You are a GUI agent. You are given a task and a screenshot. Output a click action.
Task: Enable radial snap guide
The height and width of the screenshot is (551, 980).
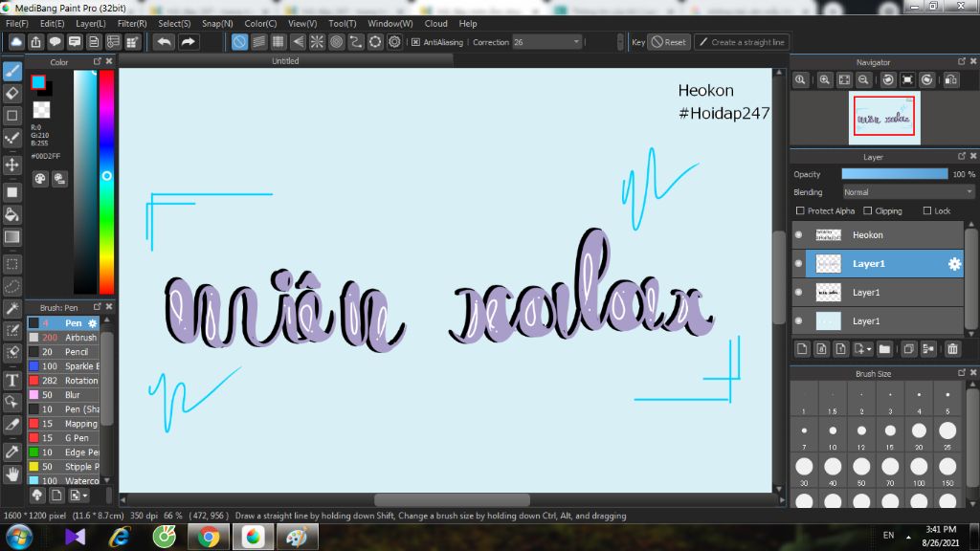tap(317, 42)
